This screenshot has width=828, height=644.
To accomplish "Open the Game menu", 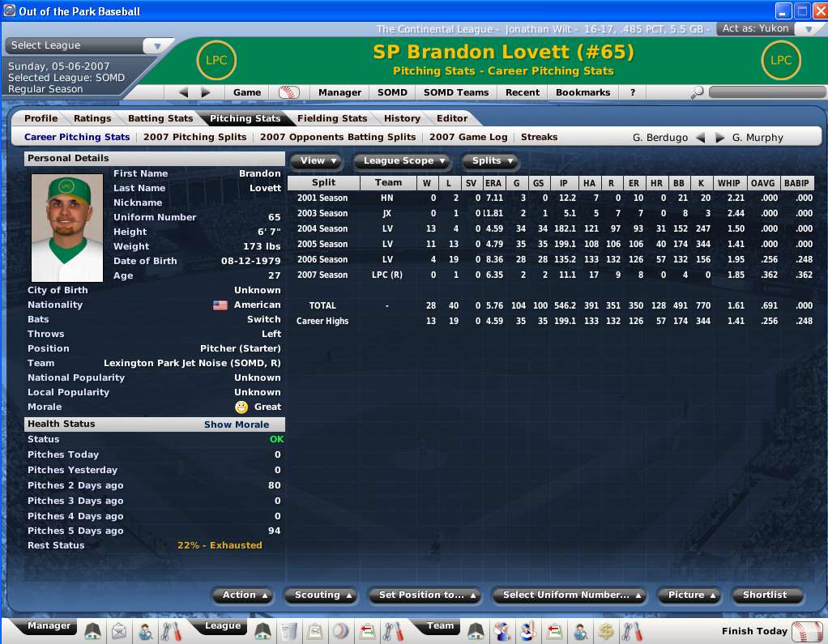I will [x=247, y=92].
